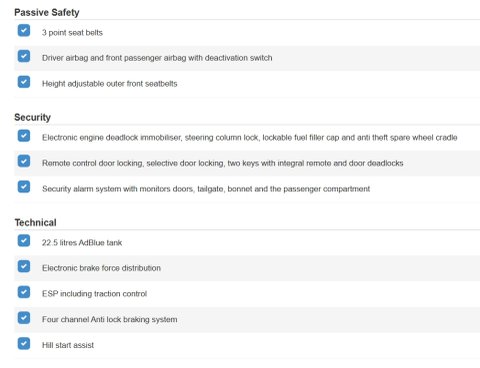Toggle Height adjustable outer front seatbelts checkbox

click(x=24, y=82)
